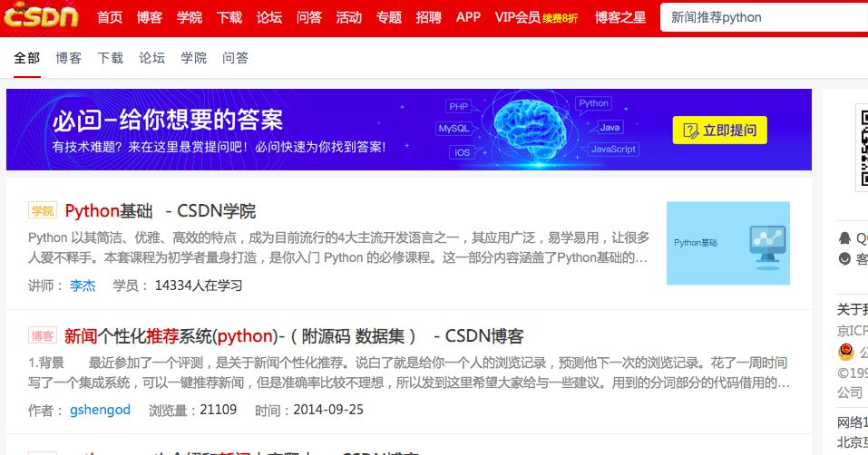Click the 14334人在学习 student count
Viewport: 868px width, 455px height.
(198, 286)
